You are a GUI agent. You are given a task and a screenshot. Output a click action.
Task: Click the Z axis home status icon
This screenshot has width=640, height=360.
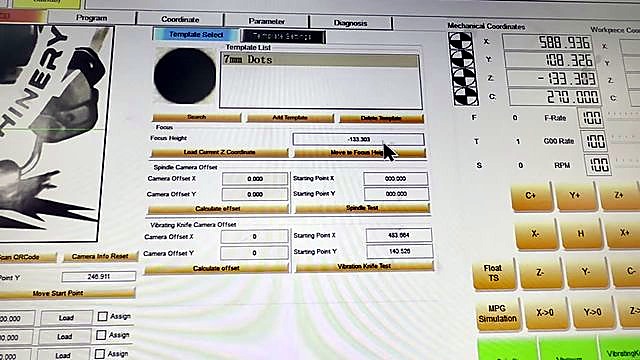click(x=464, y=78)
